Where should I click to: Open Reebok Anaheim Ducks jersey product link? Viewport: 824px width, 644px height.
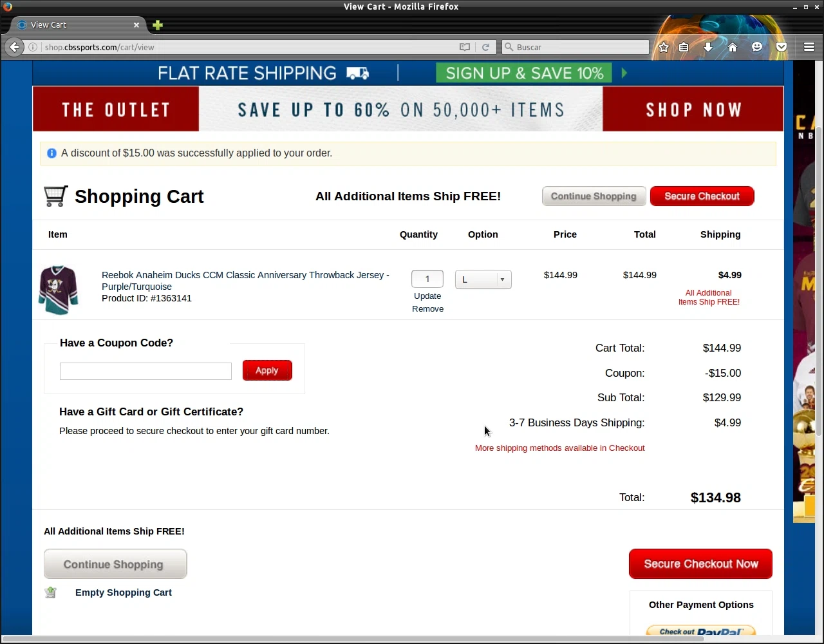coord(245,281)
